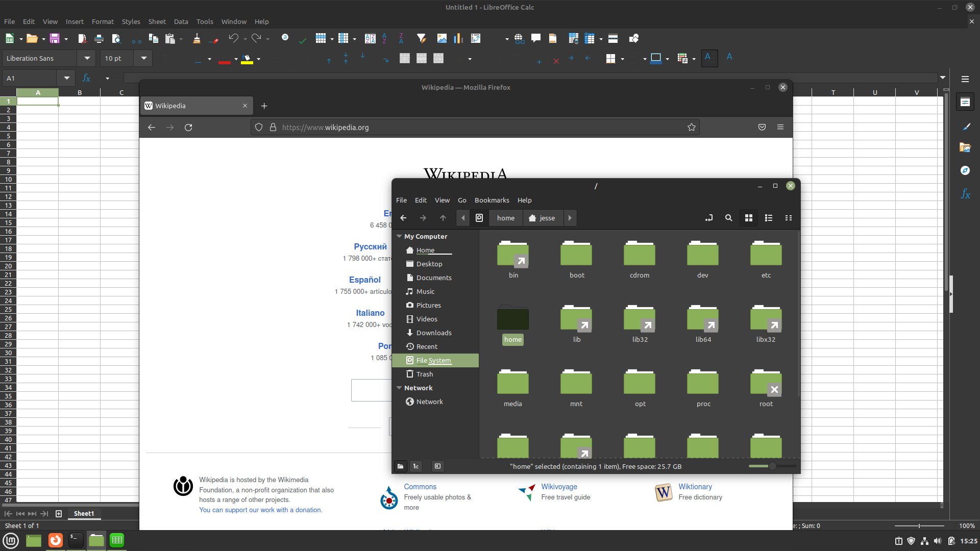The height and width of the screenshot is (551, 980).
Task: Switch file manager to list view
Action: pyautogui.click(x=769, y=218)
